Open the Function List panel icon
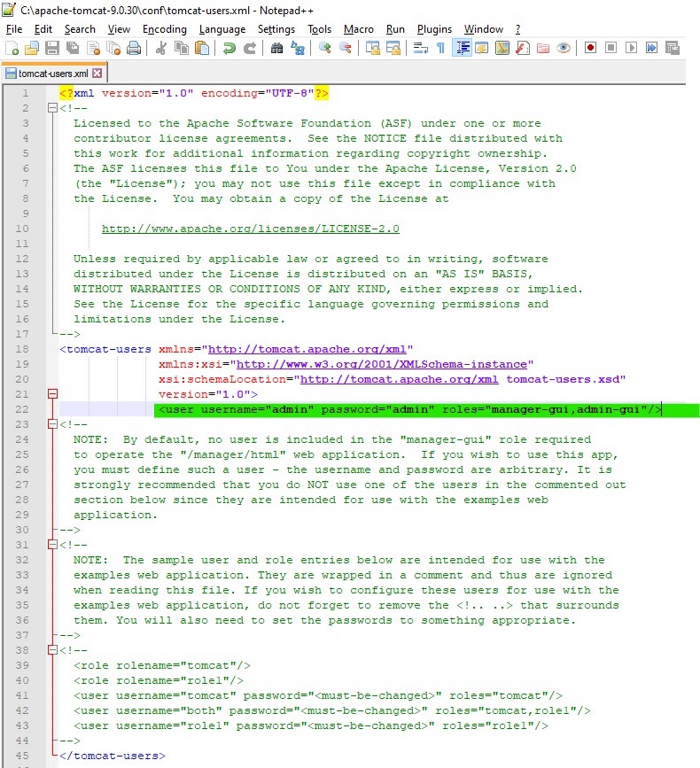The width and height of the screenshot is (700, 768). (x=523, y=48)
